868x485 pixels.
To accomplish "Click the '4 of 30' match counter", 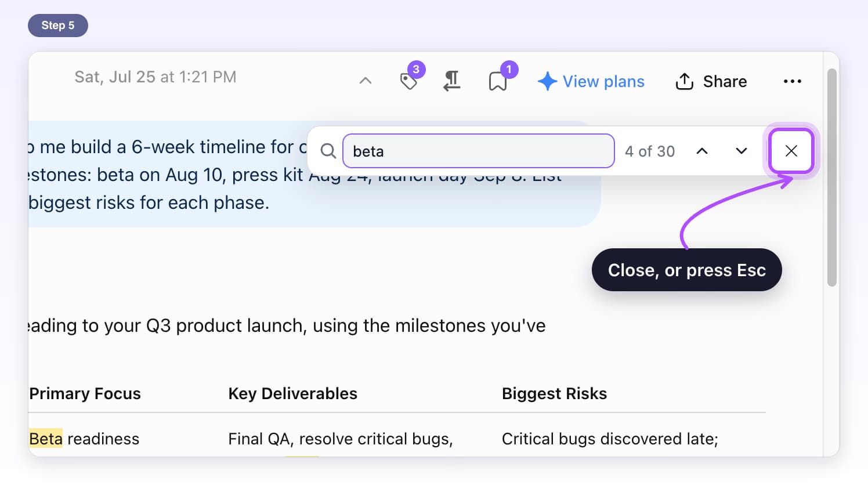I will pos(650,151).
